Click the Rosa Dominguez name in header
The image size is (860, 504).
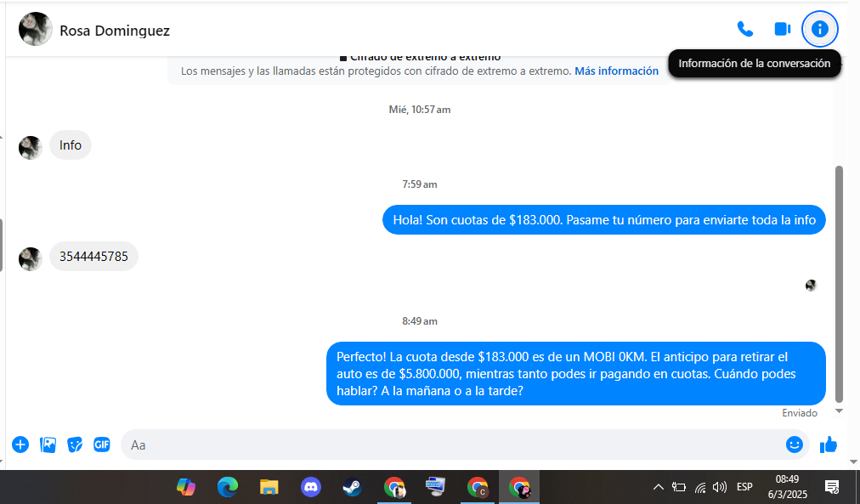point(115,31)
